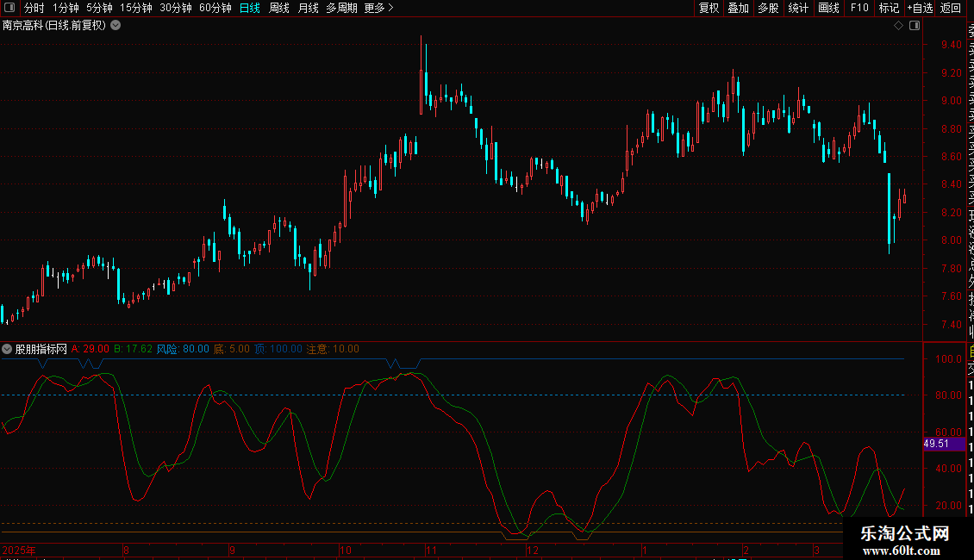This screenshot has width=974, height=560.
Task: Click the 风险: 80.00 label
Action: coord(183,349)
